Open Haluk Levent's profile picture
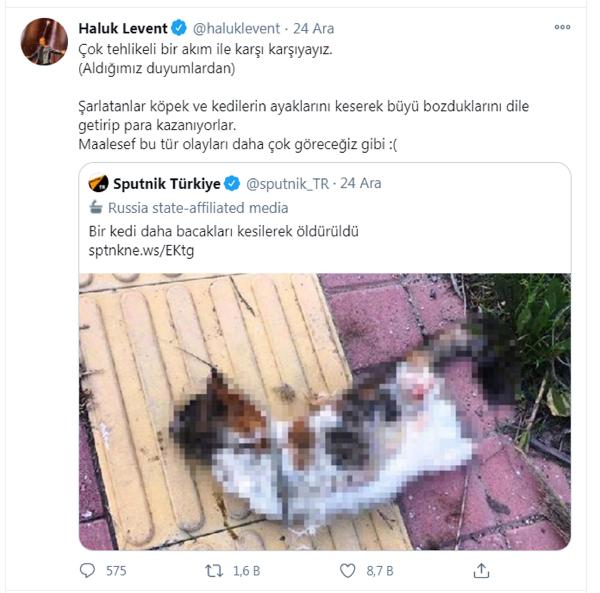 44,41
